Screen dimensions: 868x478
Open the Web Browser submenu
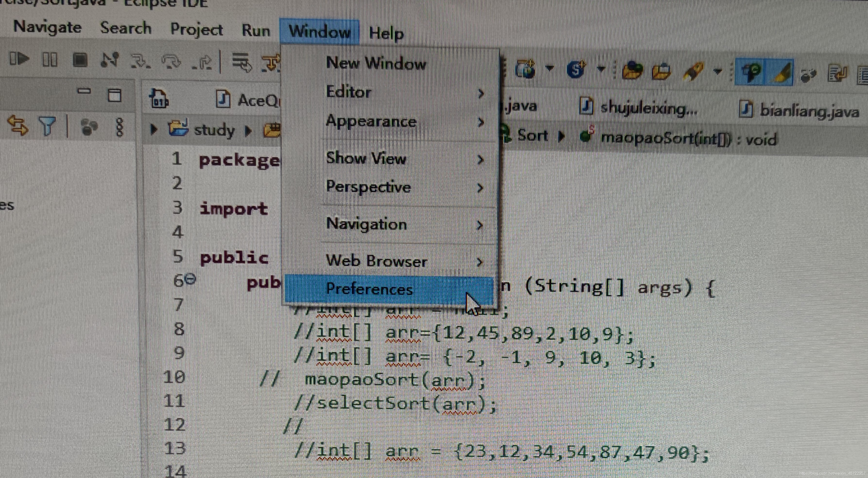pos(389,261)
